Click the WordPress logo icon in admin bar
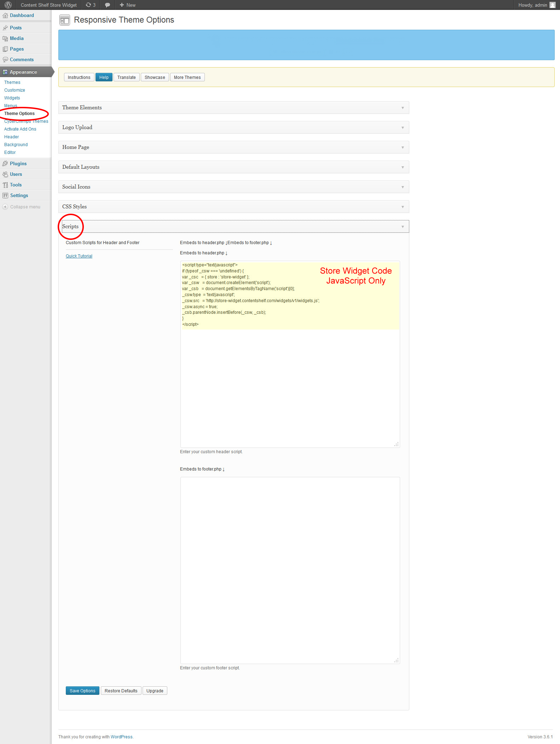Screen dimensions: 560x744 [8, 5]
